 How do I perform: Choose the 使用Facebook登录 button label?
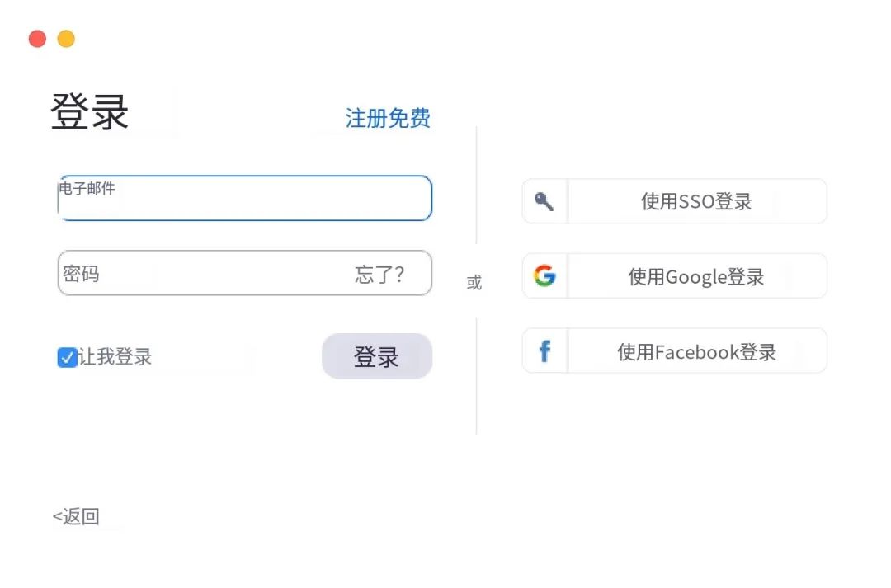(x=696, y=351)
